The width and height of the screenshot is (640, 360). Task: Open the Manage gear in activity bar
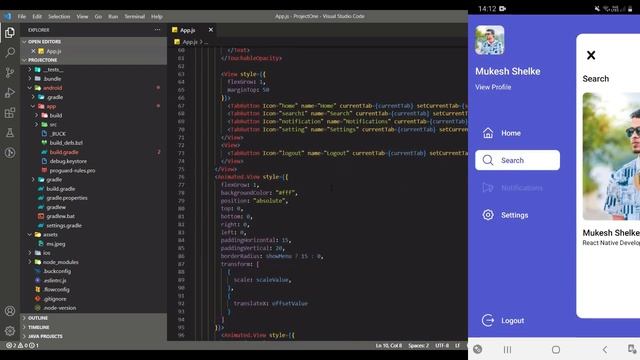tap(10, 331)
